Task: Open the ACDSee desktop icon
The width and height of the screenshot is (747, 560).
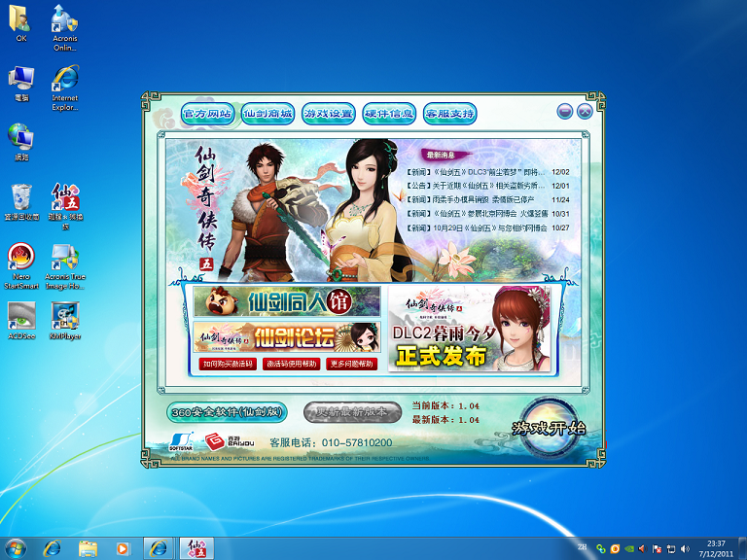Action: [21, 319]
